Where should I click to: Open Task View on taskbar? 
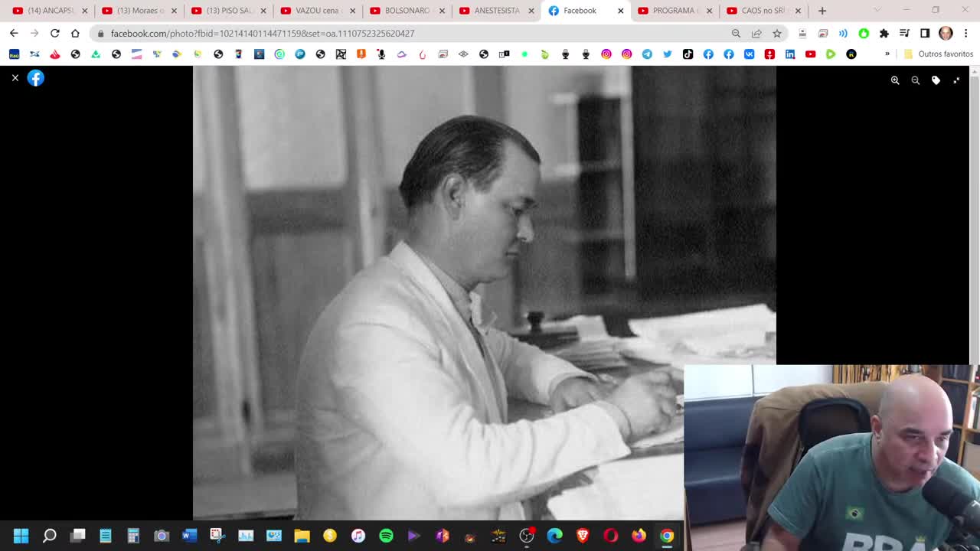(x=78, y=536)
